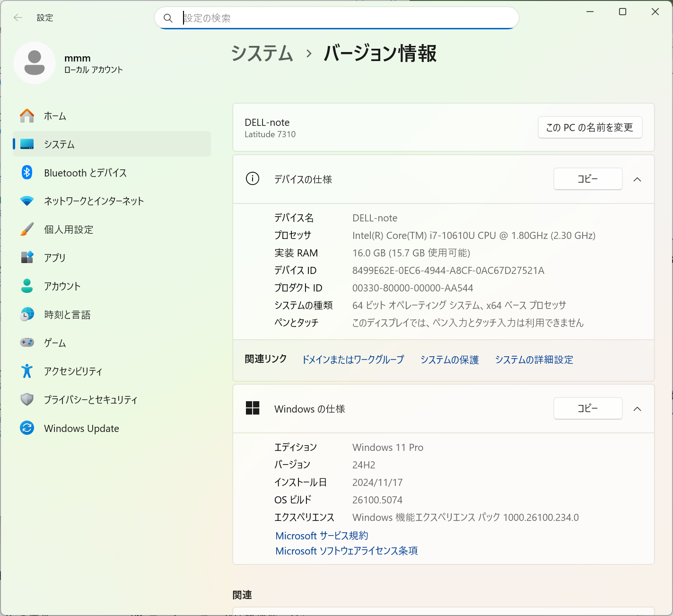Open 個人用設定 settings page

112,229
